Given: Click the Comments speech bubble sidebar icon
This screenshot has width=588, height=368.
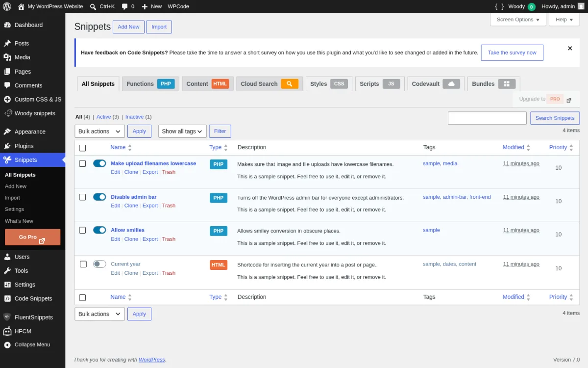Looking at the screenshot, I should [x=7, y=85].
